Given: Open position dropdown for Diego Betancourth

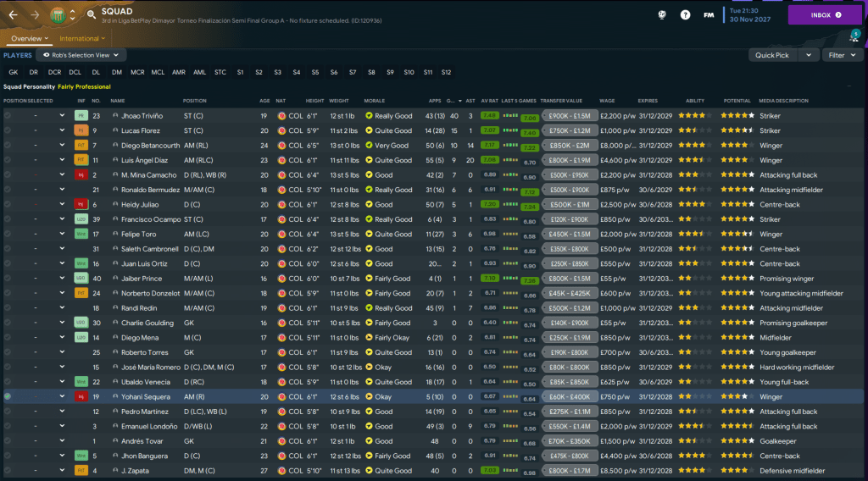Looking at the screenshot, I should [62, 146].
